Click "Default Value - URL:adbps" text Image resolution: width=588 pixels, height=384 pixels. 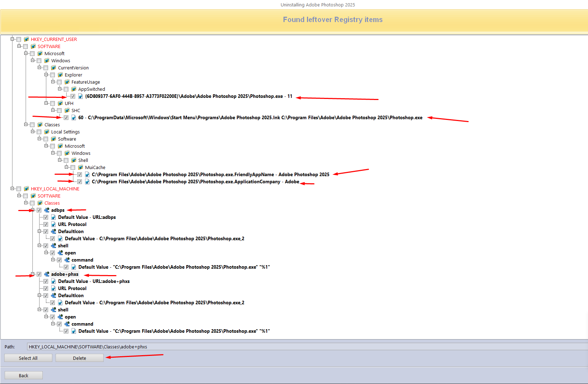(x=87, y=217)
